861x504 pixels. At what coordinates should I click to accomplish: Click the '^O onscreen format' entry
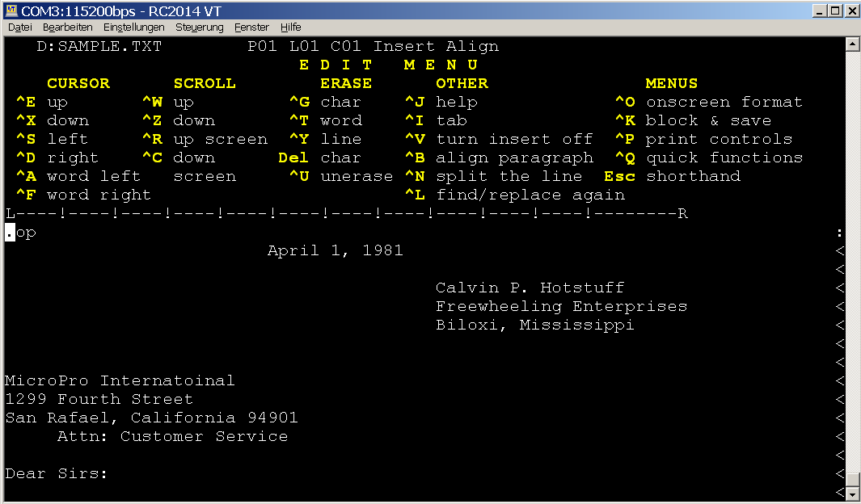709,102
